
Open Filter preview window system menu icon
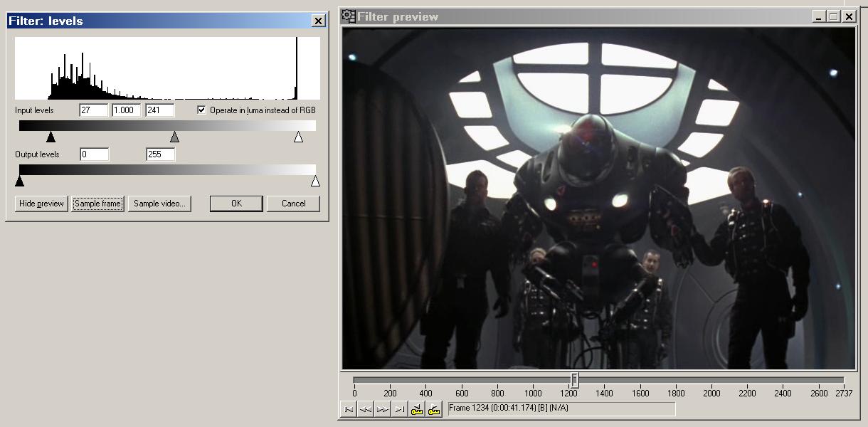click(349, 16)
